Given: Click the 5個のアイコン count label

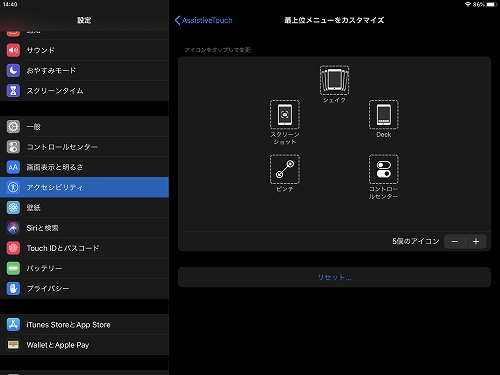Looking at the screenshot, I should (416, 241).
